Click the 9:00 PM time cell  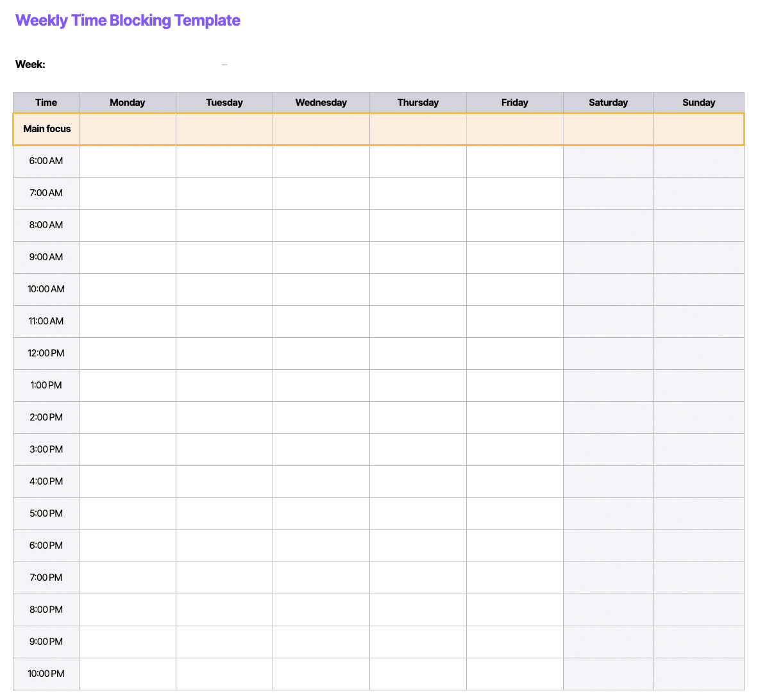tap(46, 642)
